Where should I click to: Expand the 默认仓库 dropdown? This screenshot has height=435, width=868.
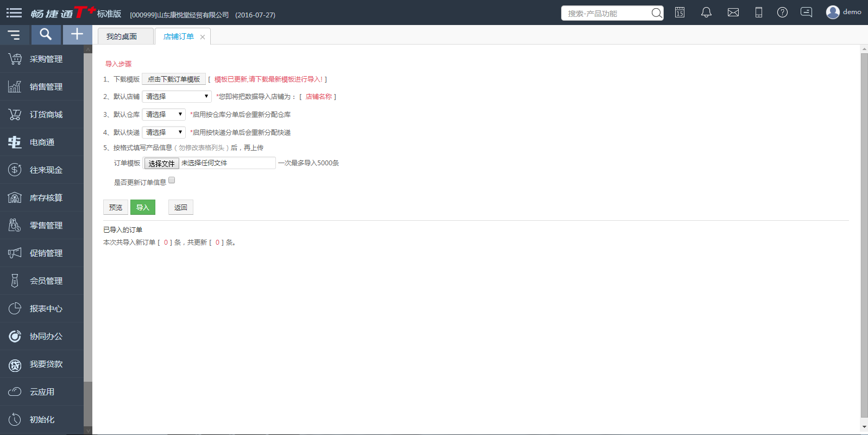[x=163, y=115]
